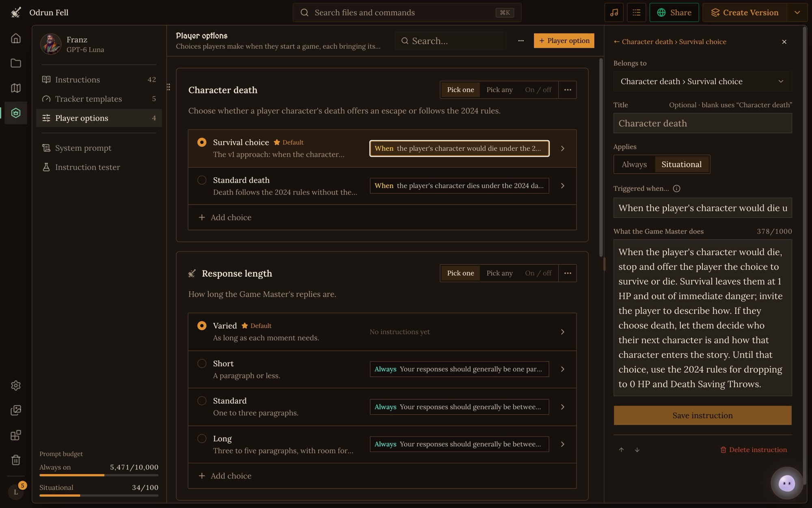Viewport: 812px width, 508px height.
Task: Click the music note icon in top bar
Action: tap(614, 13)
